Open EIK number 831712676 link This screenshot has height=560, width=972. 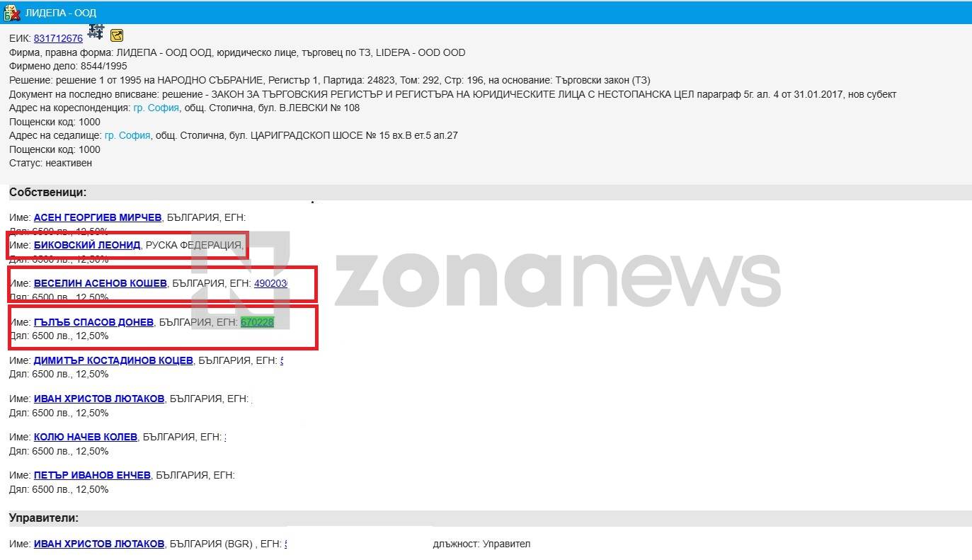58,39
